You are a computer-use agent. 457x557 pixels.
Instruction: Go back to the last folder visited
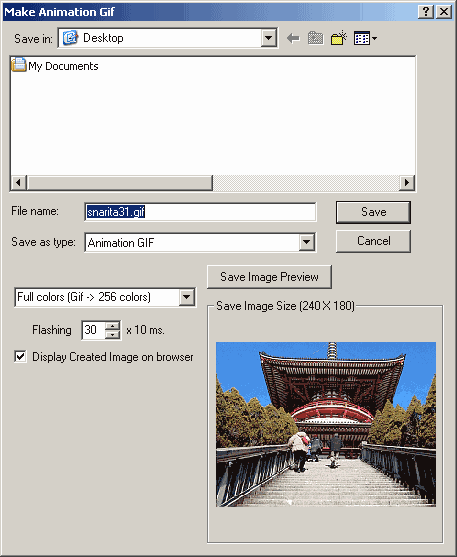click(x=293, y=38)
